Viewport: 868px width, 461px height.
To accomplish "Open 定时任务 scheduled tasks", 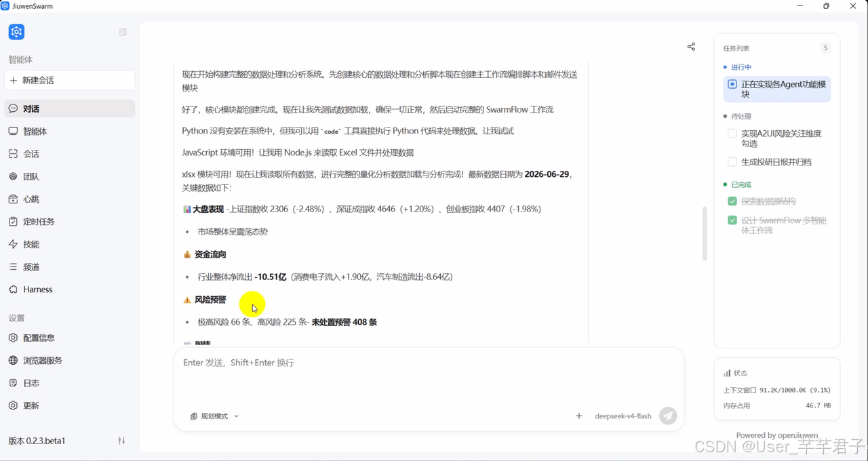I will [69, 222].
